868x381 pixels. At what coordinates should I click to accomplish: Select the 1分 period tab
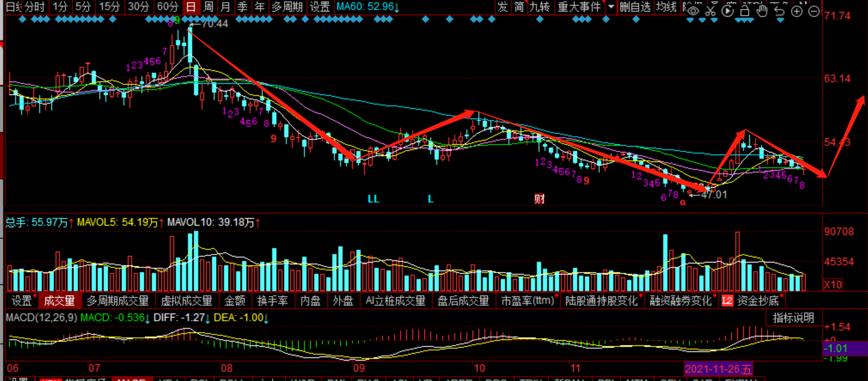click(60, 7)
